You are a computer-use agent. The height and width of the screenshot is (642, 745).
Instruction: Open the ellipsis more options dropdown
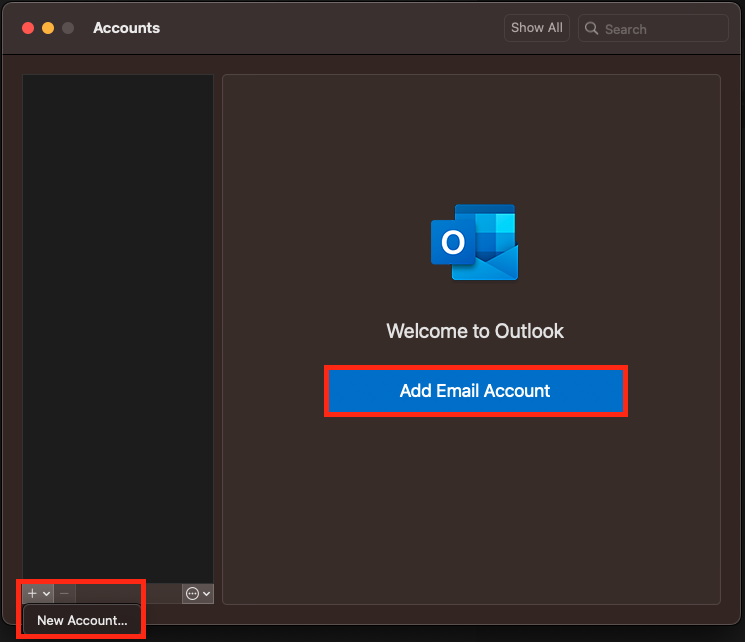[x=198, y=594]
